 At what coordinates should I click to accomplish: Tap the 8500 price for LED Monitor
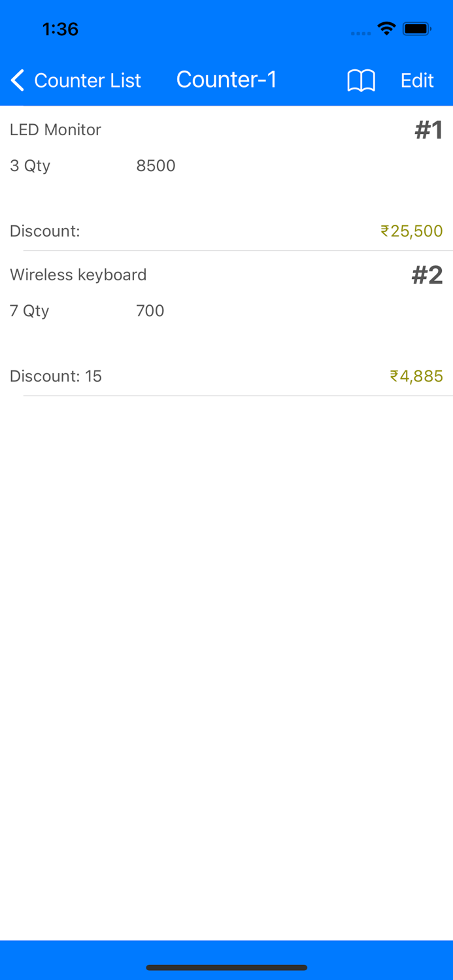pyautogui.click(x=156, y=166)
